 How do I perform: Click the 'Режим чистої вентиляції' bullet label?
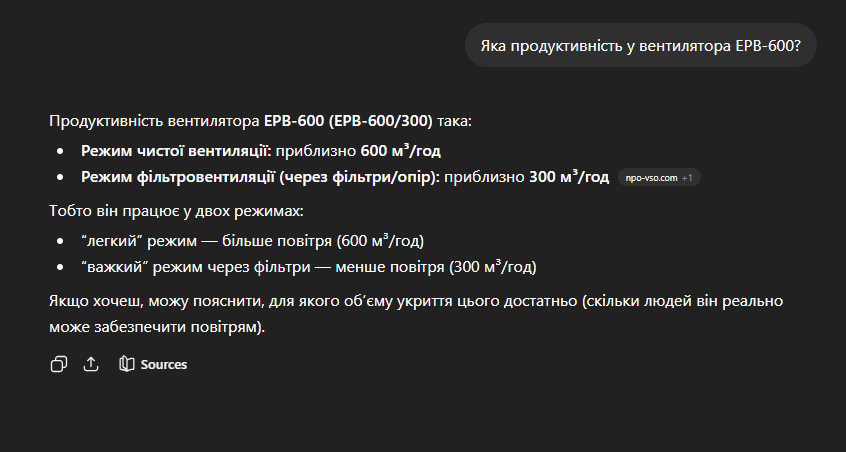tap(175, 151)
